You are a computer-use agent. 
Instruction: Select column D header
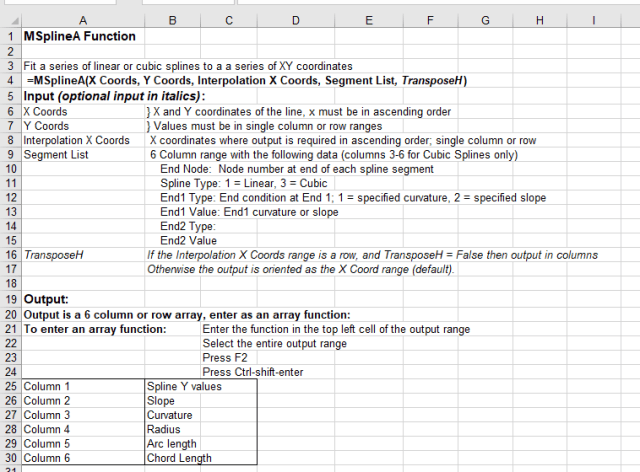click(296, 20)
